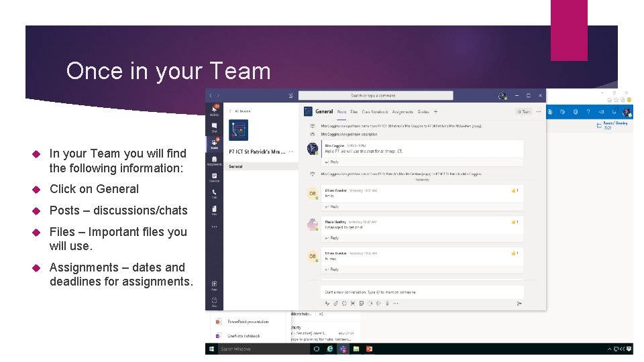Open Calendar in the Teams sidebar
The height and width of the screenshot is (362, 644).
pyautogui.click(x=215, y=177)
